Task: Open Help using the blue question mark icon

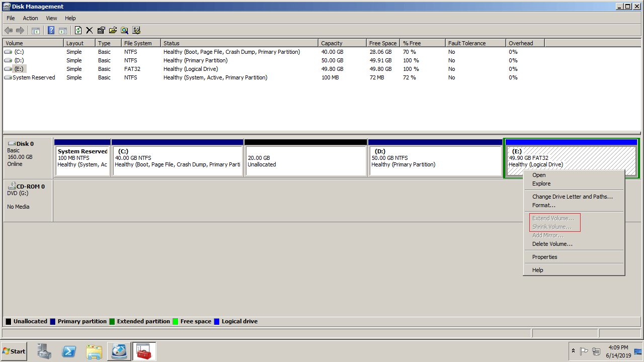Action: [51, 30]
